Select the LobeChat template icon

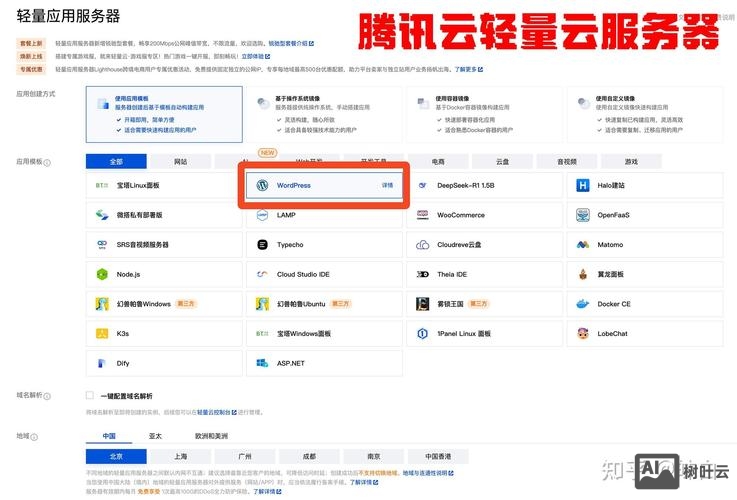[x=583, y=333]
